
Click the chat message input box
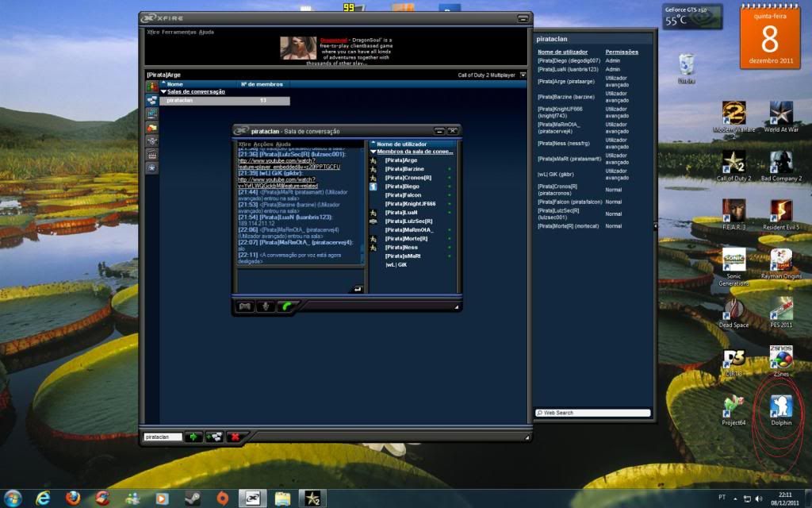[301, 281]
